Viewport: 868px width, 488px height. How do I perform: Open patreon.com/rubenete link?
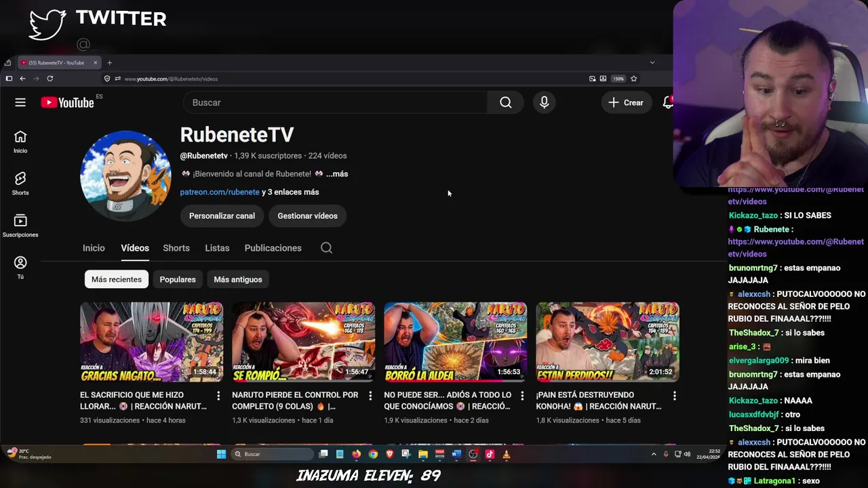click(x=220, y=192)
